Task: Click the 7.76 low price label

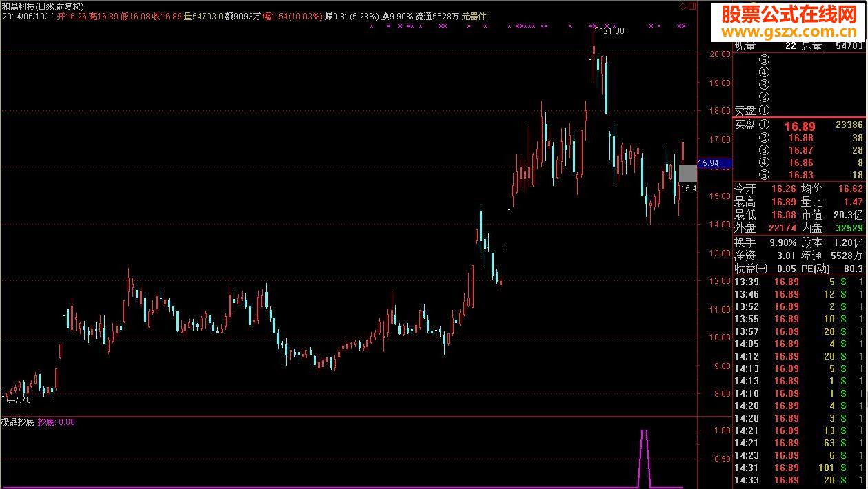Action: pyautogui.click(x=22, y=399)
